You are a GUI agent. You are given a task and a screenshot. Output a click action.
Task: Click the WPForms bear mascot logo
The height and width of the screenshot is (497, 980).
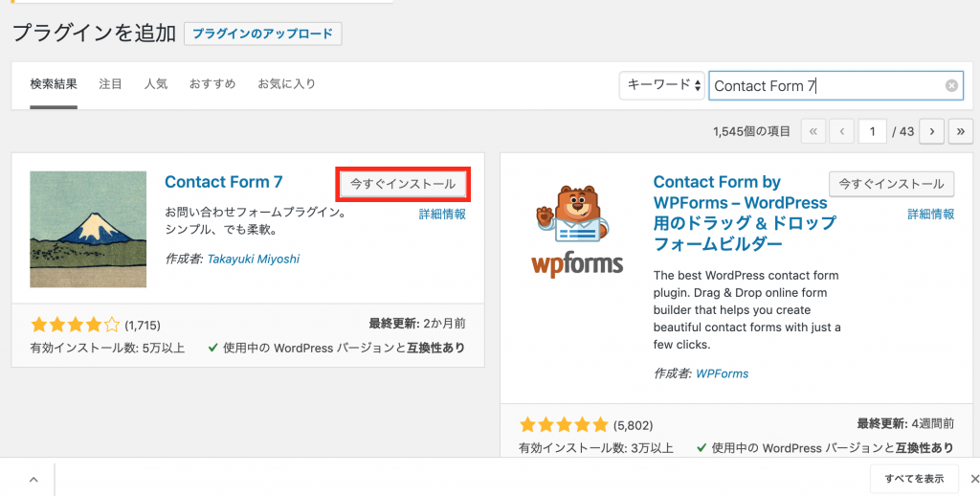577,231
